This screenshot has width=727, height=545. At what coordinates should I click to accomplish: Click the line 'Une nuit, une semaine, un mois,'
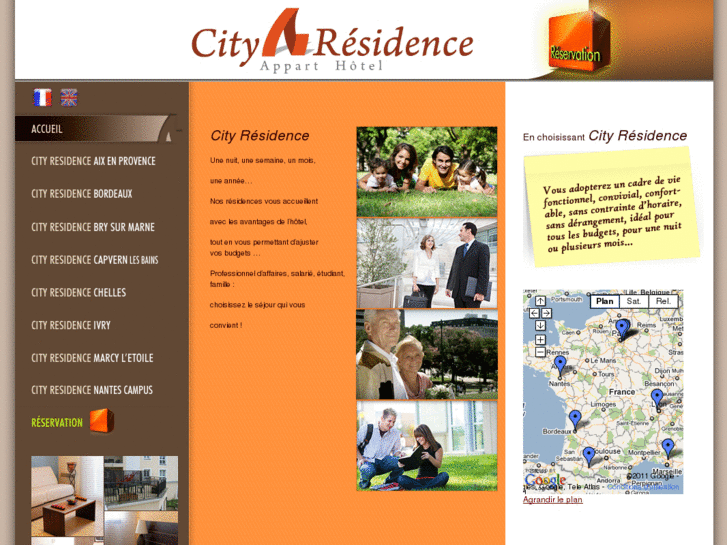[262, 160]
